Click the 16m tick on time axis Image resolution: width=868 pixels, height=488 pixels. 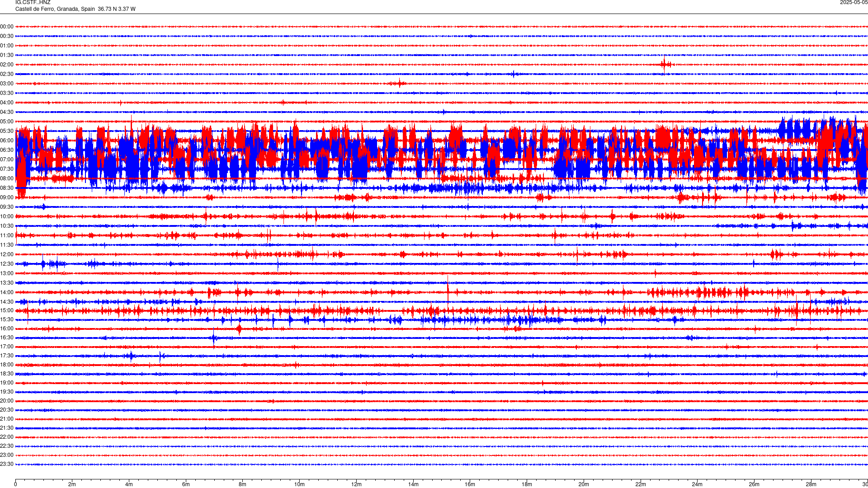pos(470,484)
